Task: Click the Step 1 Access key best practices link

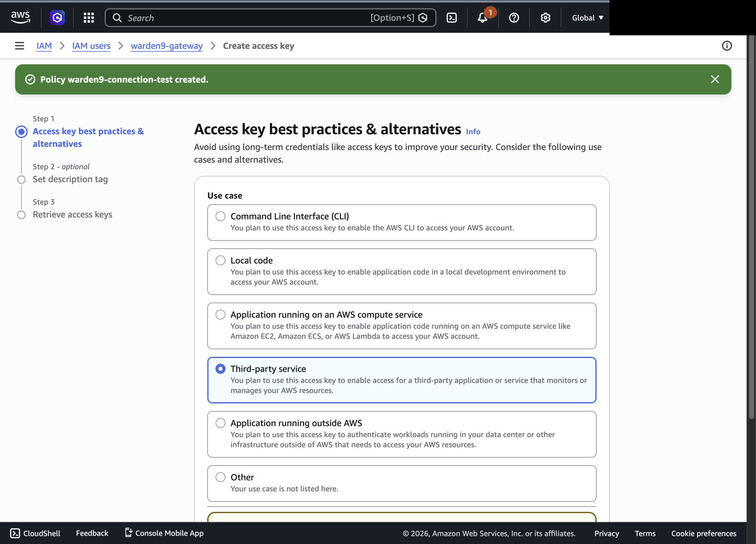Action: [88, 138]
